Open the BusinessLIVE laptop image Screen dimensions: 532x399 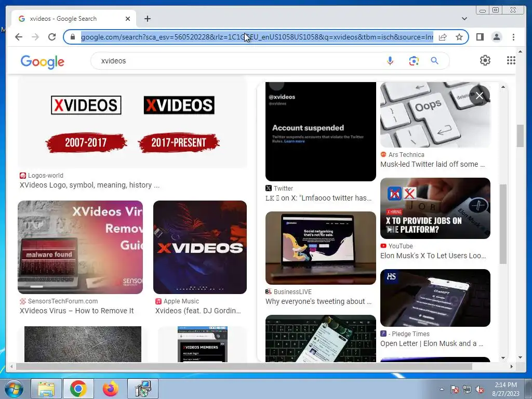click(321, 248)
